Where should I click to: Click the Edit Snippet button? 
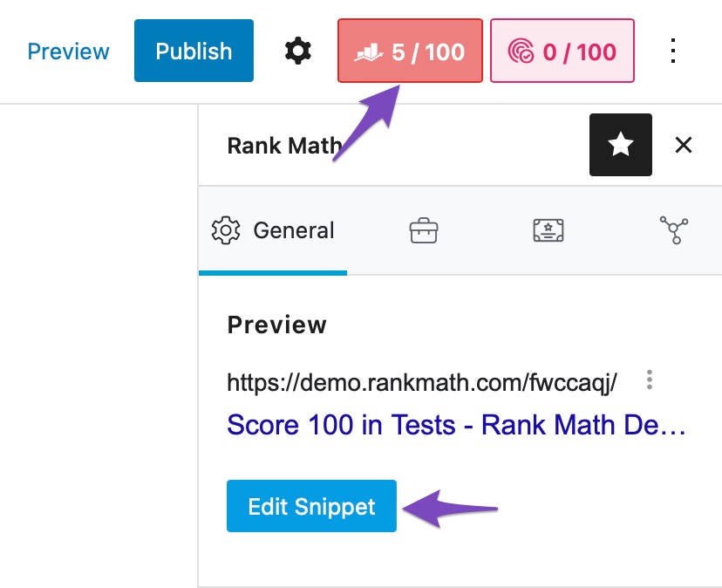(311, 506)
